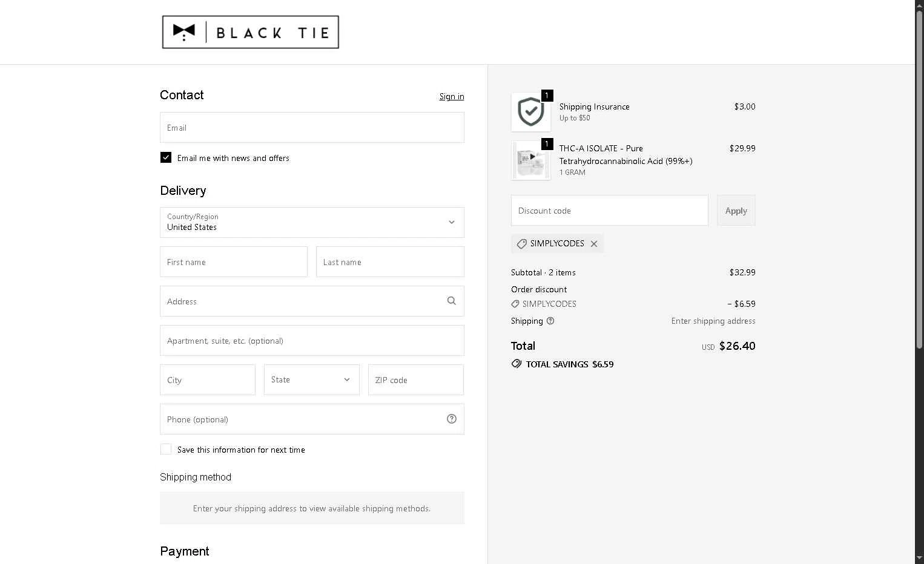The width and height of the screenshot is (924, 564).
Task: Click the scrollbar down arrow
Action: click(x=919, y=559)
